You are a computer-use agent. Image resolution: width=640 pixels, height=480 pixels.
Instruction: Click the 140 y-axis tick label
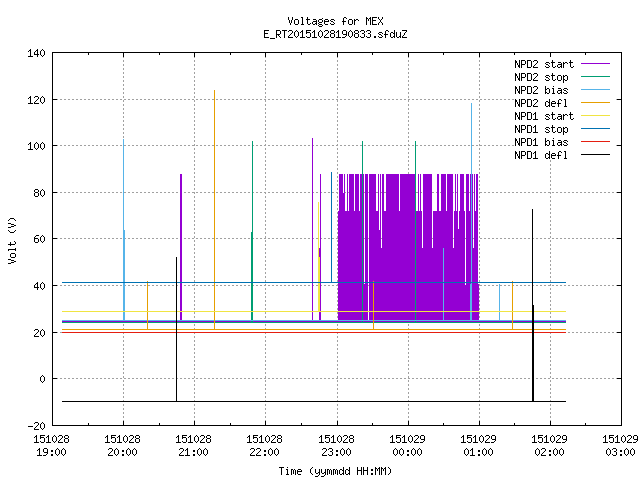pos(36,53)
